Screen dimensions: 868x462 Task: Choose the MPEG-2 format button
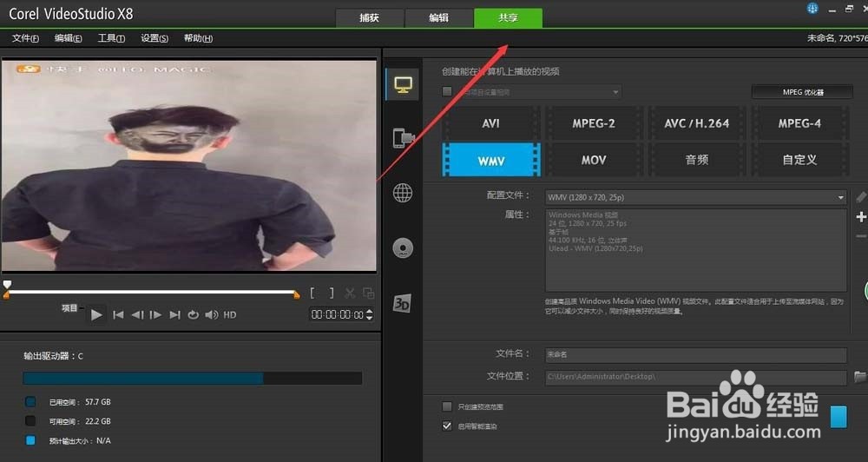point(594,123)
